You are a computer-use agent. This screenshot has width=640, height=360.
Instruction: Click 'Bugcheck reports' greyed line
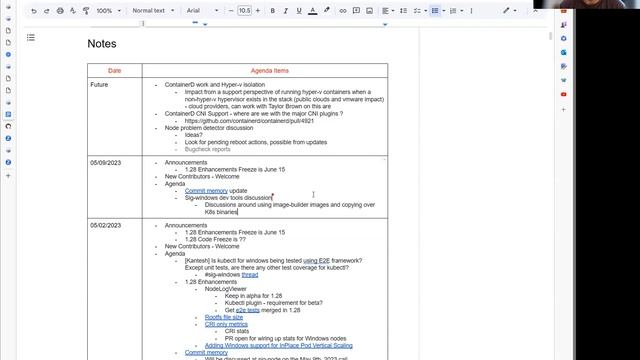click(207, 149)
